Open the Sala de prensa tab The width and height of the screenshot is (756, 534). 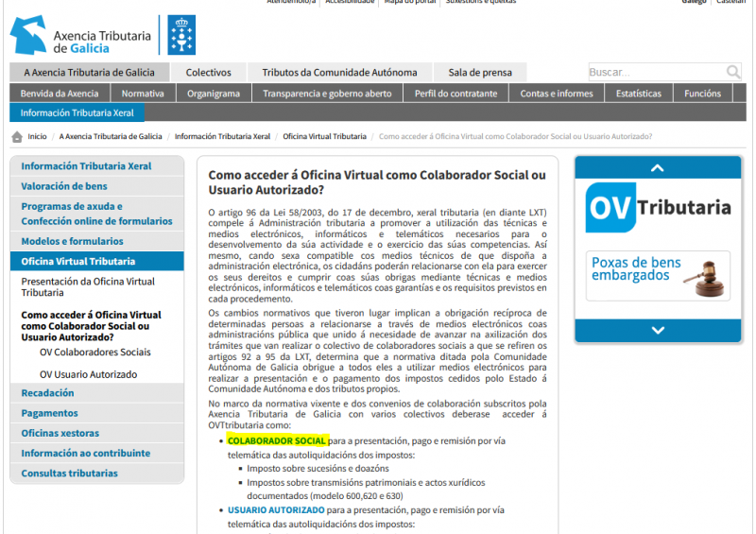pos(480,73)
